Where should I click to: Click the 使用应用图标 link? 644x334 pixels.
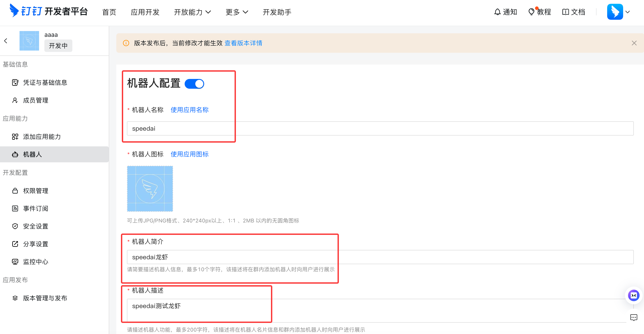click(190, 154)
